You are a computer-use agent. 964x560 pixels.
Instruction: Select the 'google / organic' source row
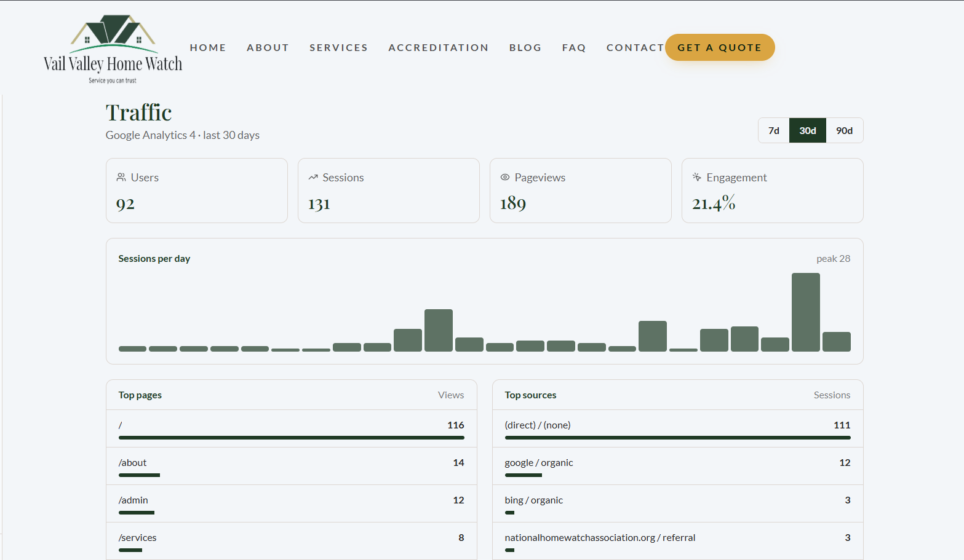(x=678, y=466)
